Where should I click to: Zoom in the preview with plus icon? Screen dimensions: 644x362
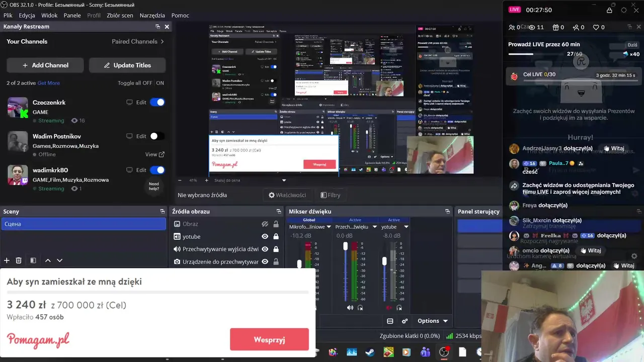206,180
